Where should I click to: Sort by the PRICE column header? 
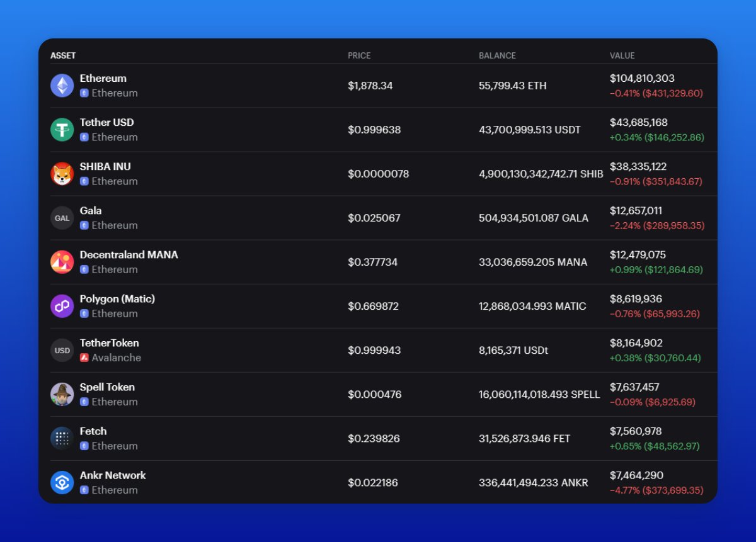pyautogui.click(x=359, y=55)
